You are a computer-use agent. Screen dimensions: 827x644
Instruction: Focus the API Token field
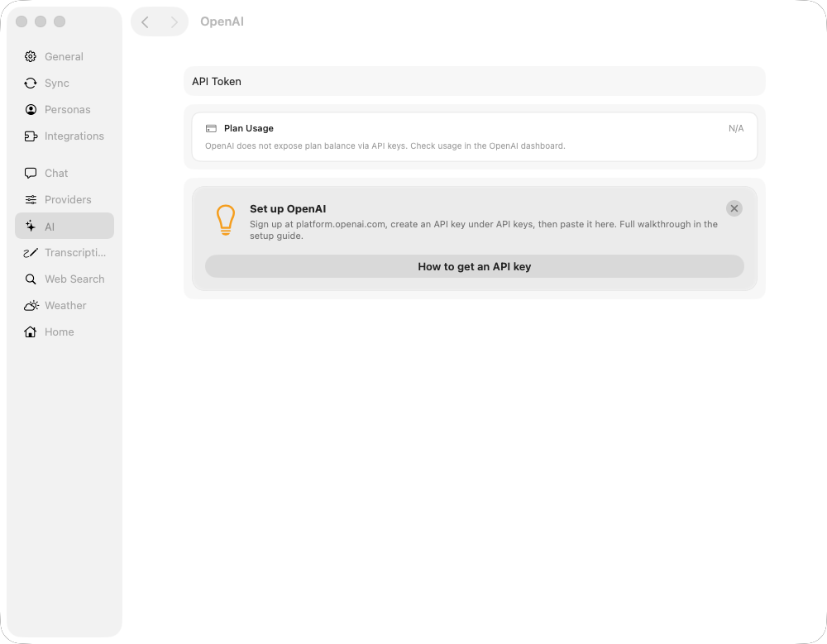[x=475, y=81]
